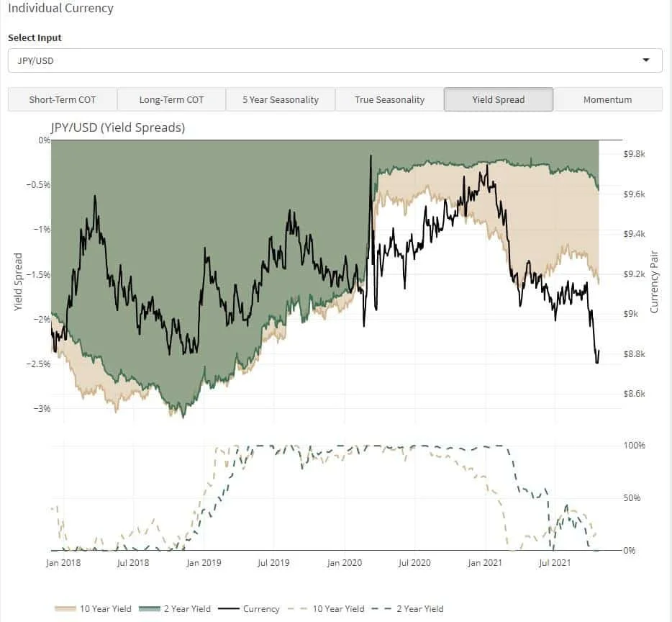The height and width of the screenshot is (622, 672).
Task: Click the 100% percentile axis label
Action: (634, 446)
